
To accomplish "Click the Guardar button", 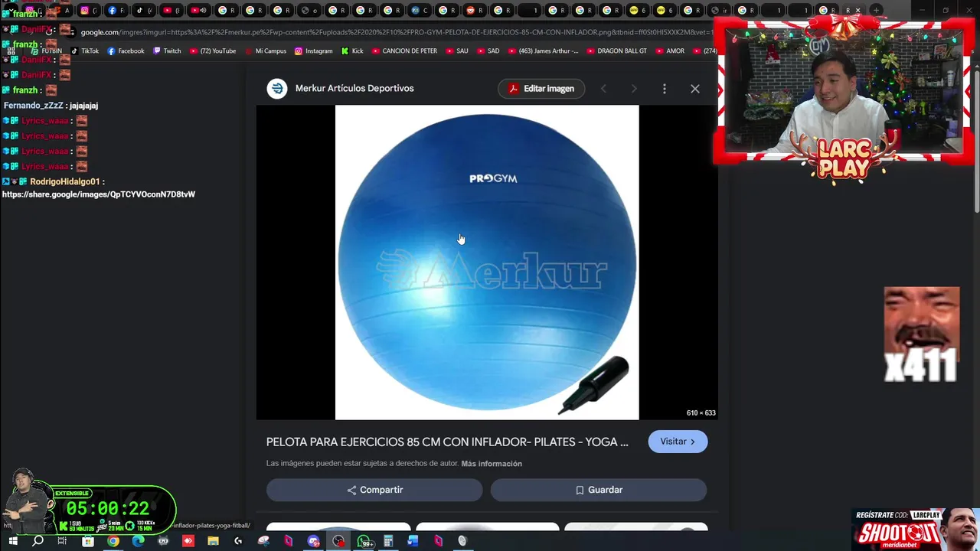I will point(599,490).
